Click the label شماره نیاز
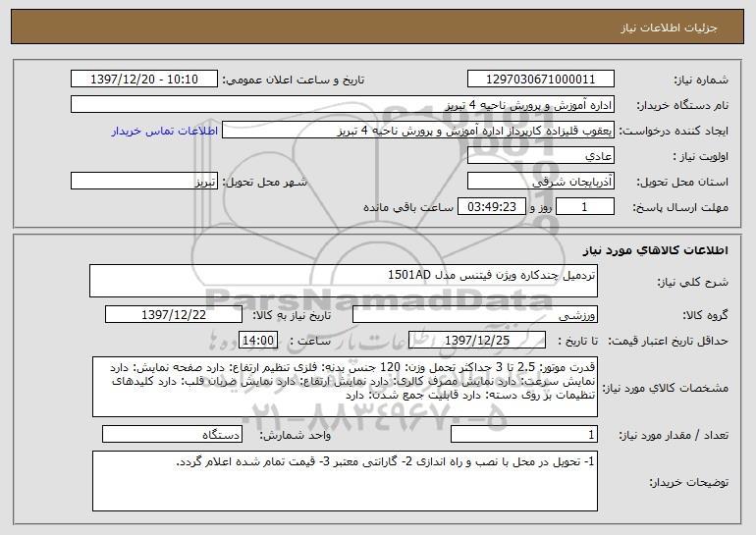This screenshot has width=756, height=535. coord(701,80)
